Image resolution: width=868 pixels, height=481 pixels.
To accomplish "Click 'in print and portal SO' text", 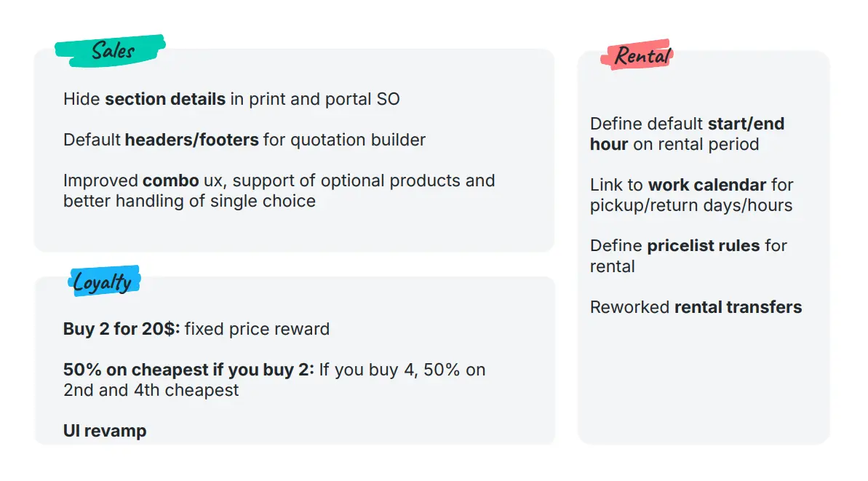I will pyautogui.click(x=315, y=99).
